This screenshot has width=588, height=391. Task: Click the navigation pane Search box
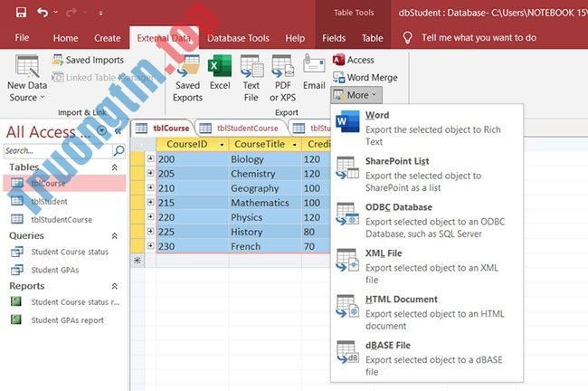pyautogui.click(x=58, y=151)
